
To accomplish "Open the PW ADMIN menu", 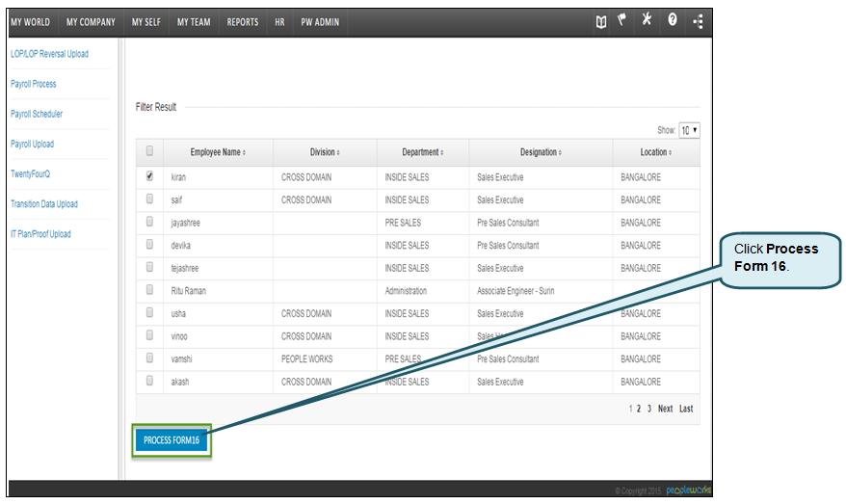I will pos(320,22).
